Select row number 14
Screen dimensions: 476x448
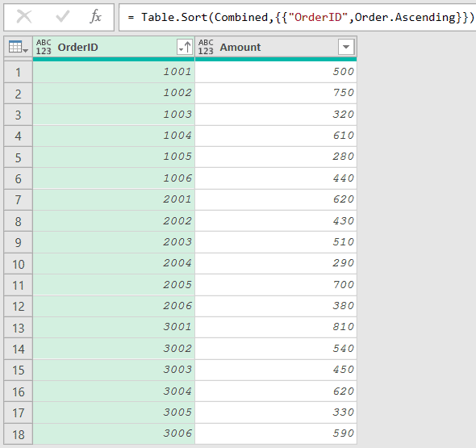(19, 349)
